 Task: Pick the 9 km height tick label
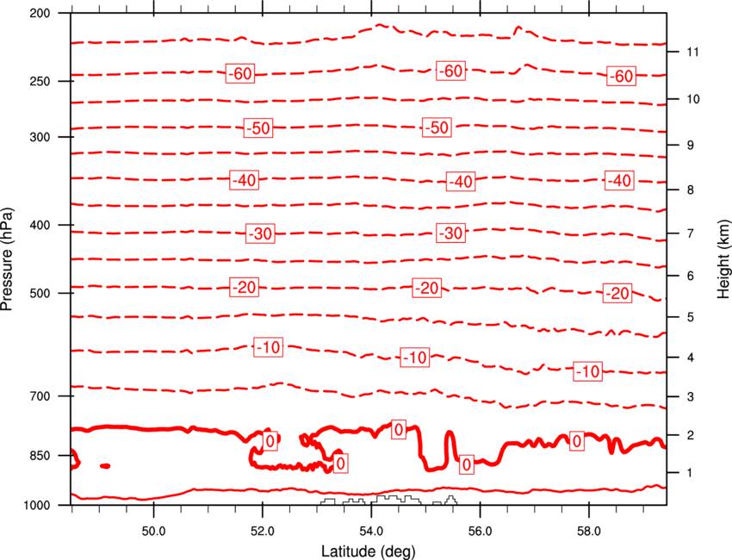691,146
